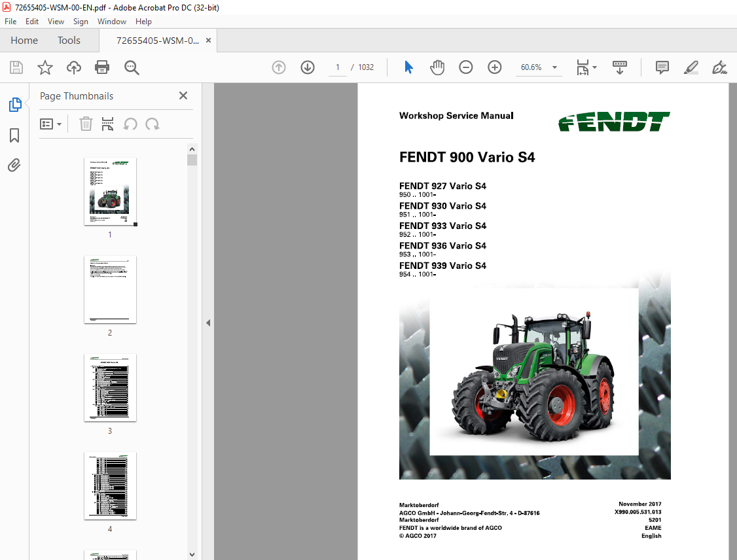This screenshot has height=560, width=737.
Task: Zoom in with plus button
Action: click(x=494, y=67)
